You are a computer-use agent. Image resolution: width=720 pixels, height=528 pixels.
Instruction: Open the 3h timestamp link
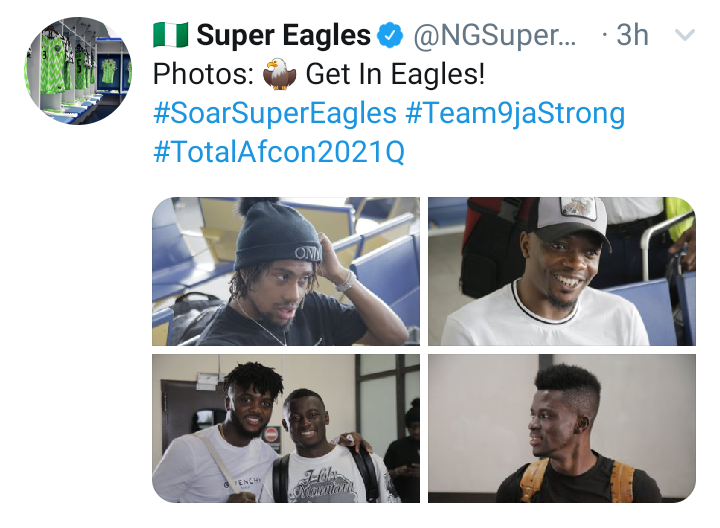[x=632, y=35]
